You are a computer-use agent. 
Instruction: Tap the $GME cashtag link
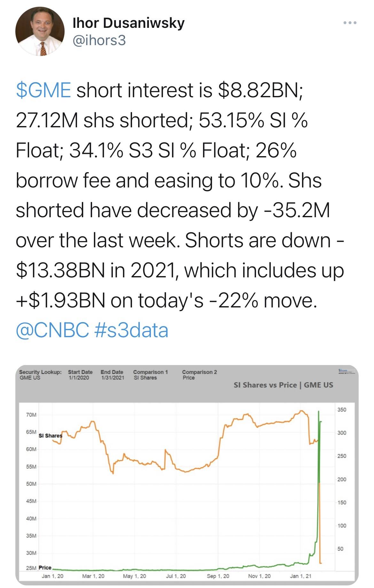tap(43, 90)
